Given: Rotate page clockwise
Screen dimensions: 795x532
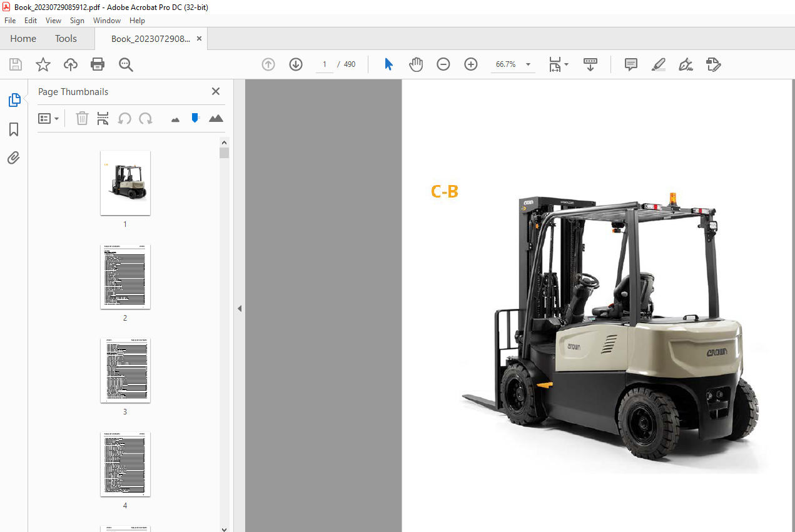Looking at the screenshot, I should [x=146, y=118].
